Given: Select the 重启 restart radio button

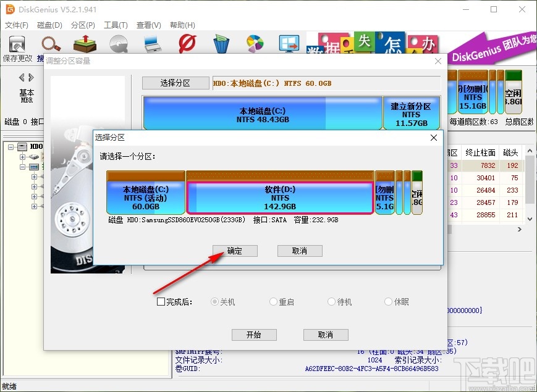Looking at the screenshot, I should [273, 301].
